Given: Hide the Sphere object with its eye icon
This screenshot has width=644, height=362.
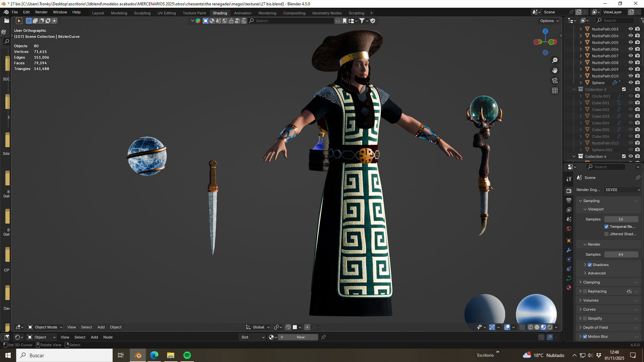Looking at the screenshot, I should coord(631,83).
